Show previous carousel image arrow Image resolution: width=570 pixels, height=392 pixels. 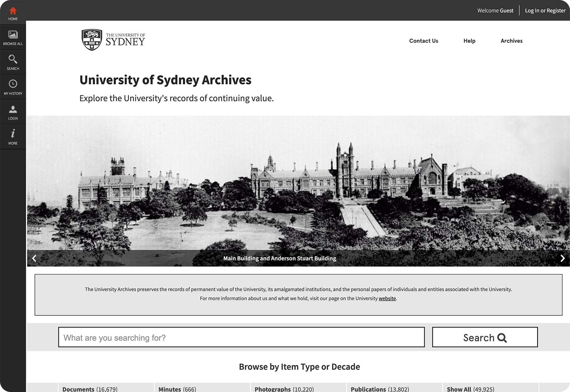pos(34,258)
